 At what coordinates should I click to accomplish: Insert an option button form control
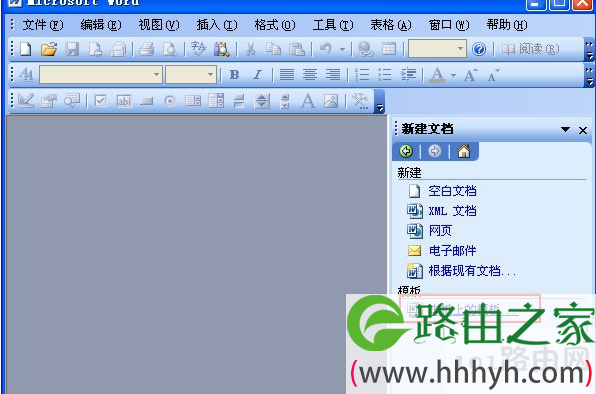click(x=170, y=101)
